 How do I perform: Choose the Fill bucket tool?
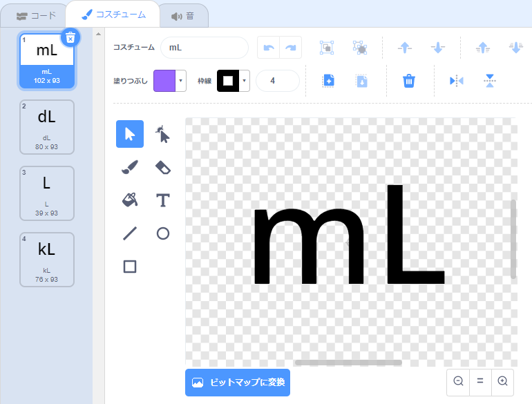pyautogui.click(x=130, y=200)
